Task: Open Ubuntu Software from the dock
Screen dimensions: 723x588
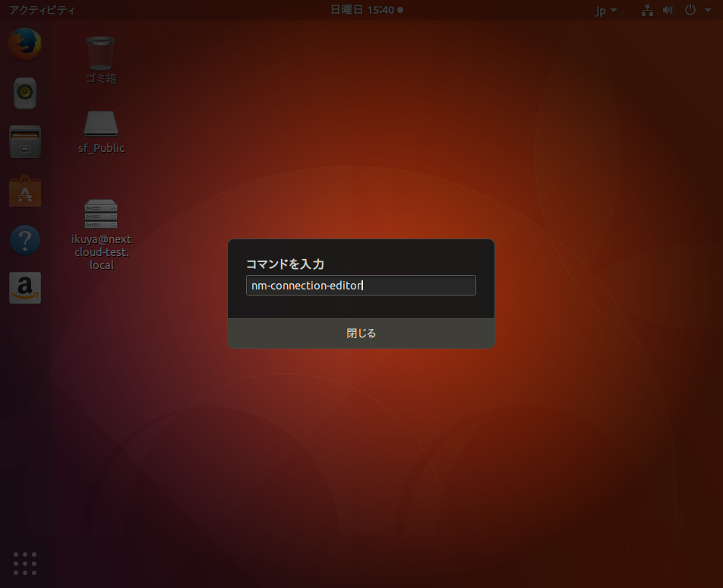Action: [25, 191]
